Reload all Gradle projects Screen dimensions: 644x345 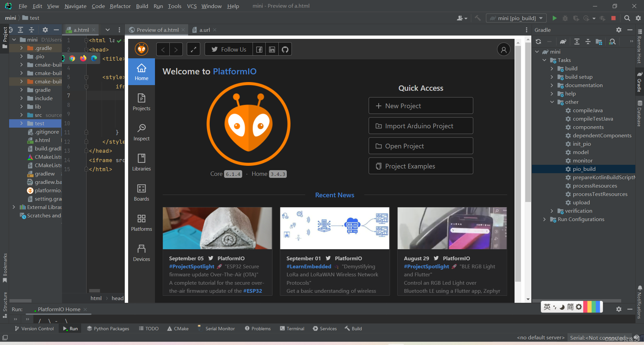point(538,41)
